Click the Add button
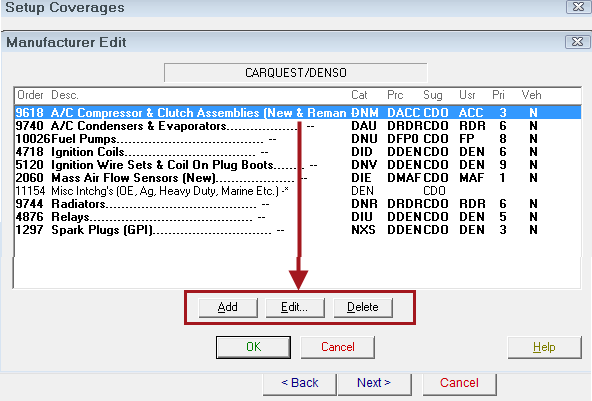This screenshot has height=401, width=592. [228, 307]
